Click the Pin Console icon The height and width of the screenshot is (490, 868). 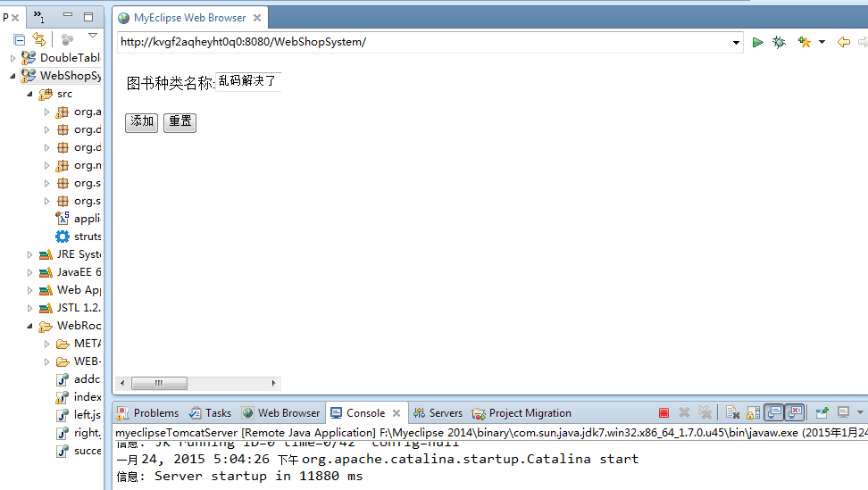[x=822, y=412]
